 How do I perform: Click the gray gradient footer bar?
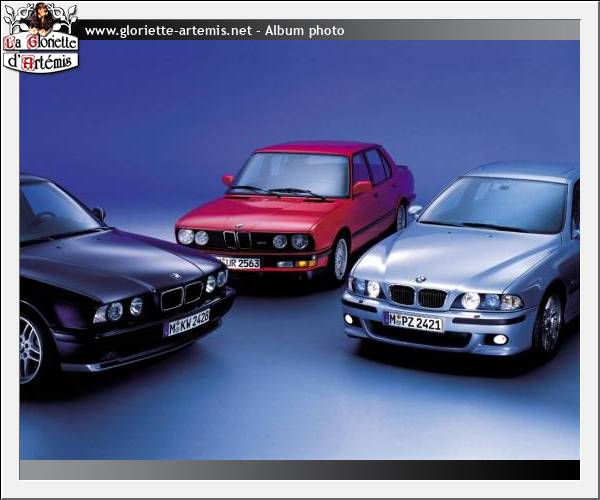click(300, 470)
